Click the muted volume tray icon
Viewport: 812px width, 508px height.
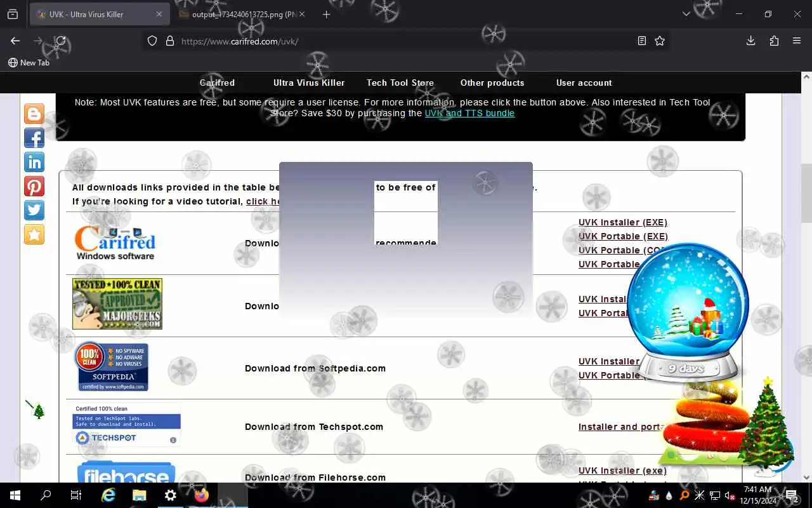pos(730,495)
